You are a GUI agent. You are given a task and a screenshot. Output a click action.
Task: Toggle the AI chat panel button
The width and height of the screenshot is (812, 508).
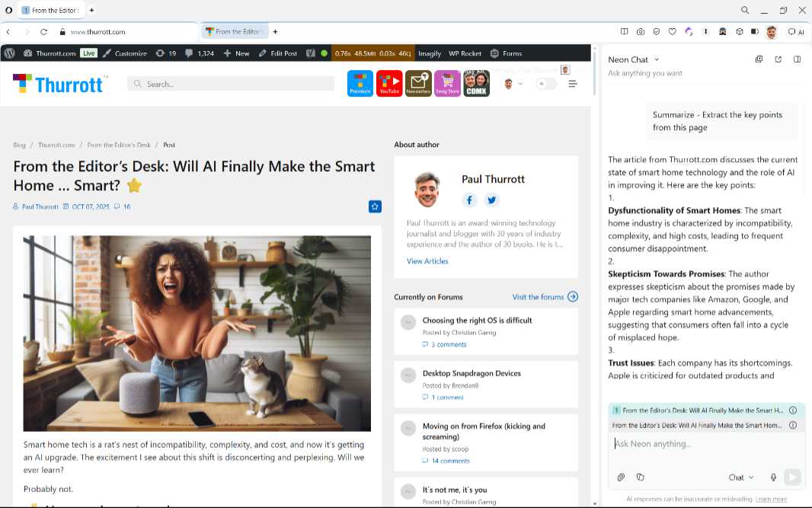point(796,31)
